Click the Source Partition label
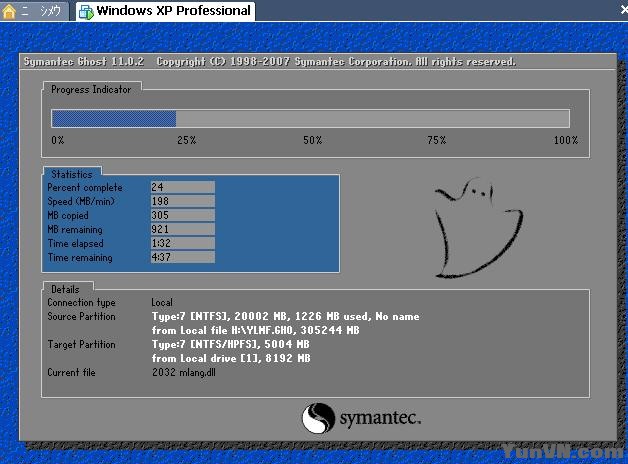Viewport: 628px width, 464px height. tap(81, 316)
